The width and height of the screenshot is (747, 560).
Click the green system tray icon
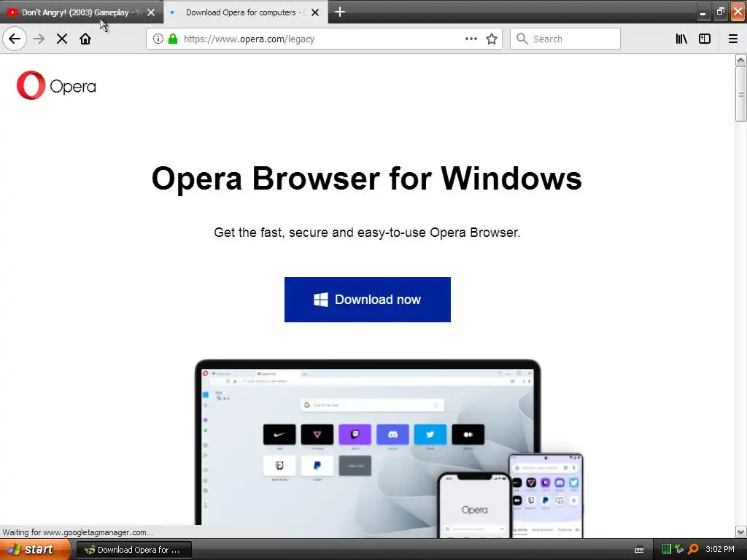coord(667,549)
